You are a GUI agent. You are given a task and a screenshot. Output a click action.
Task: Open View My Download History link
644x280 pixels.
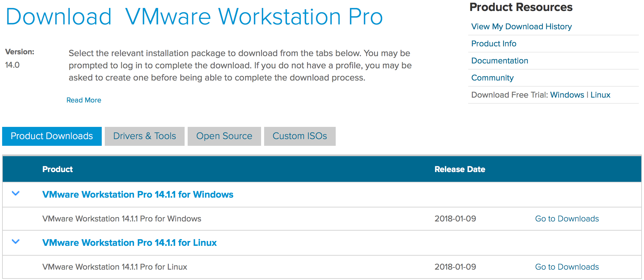(x=522, y=27)
